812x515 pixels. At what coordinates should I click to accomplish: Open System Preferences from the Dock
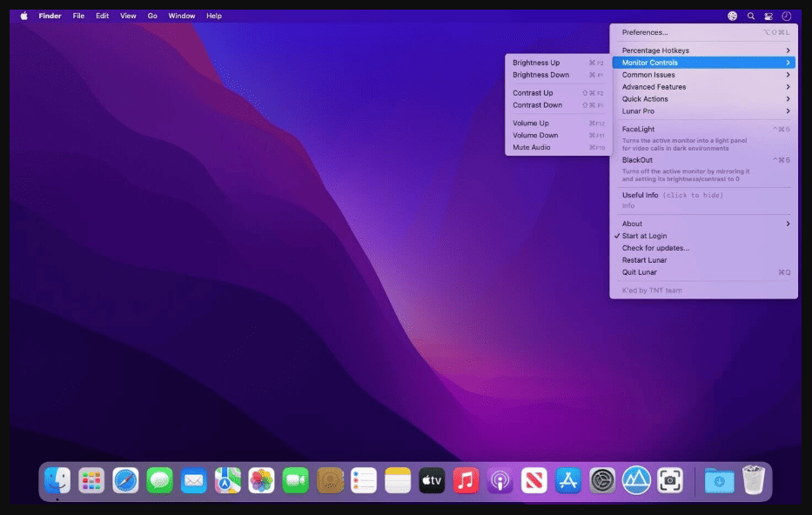click(x=601, y=480)
